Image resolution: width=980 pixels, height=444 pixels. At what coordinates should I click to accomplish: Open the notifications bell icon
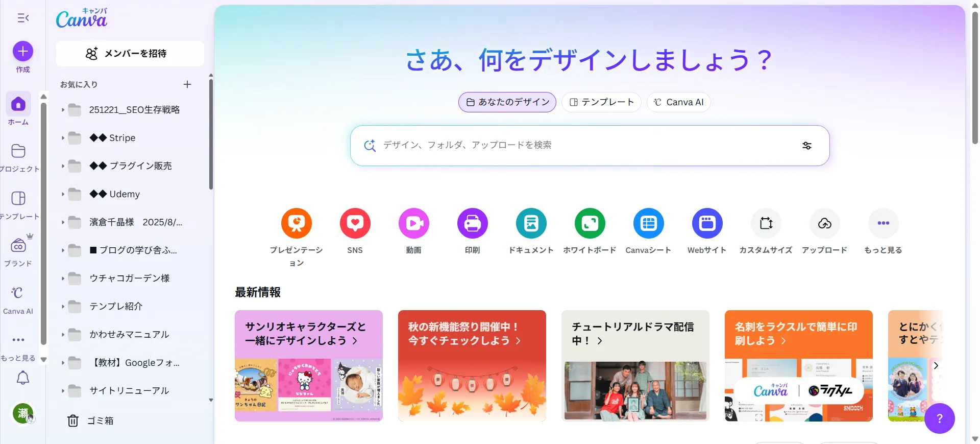click(x=23, y=378)
